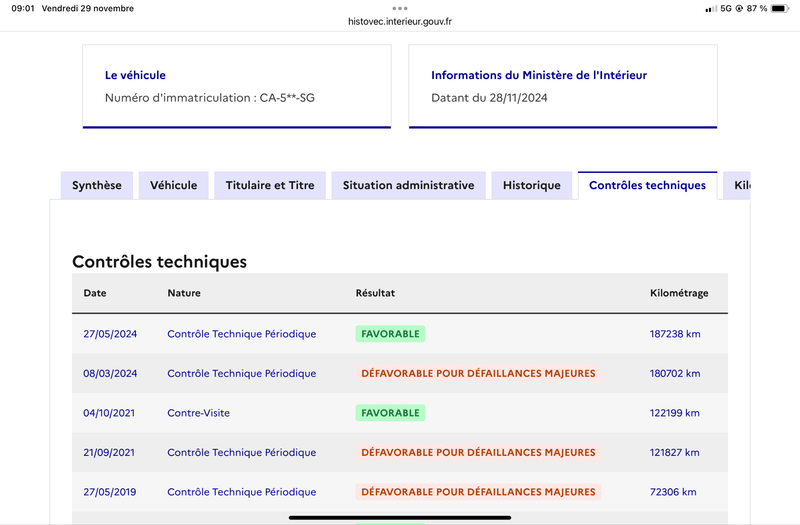Go to the Historique tab
Screen dimensions: 800x525
click(x=532, y=185)
